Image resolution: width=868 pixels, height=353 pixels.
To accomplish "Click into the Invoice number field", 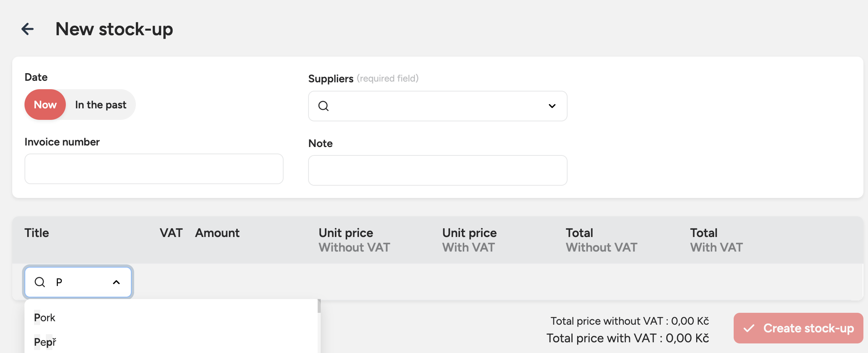I will point(154,169).
